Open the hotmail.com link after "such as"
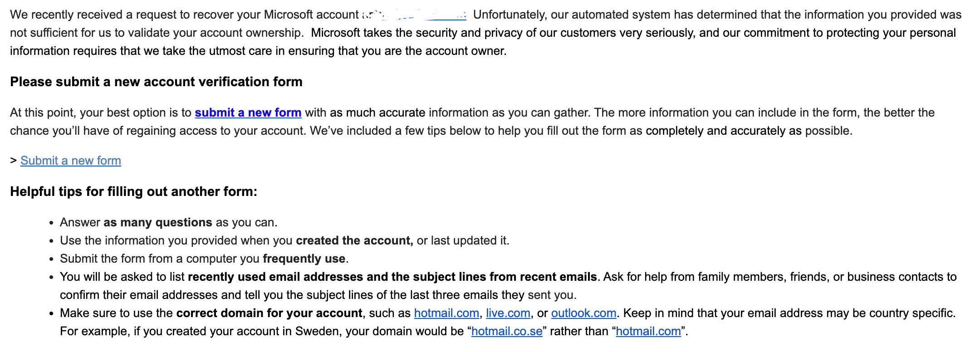The width and height of the screenshot is (980, 352). coord(446,313)
